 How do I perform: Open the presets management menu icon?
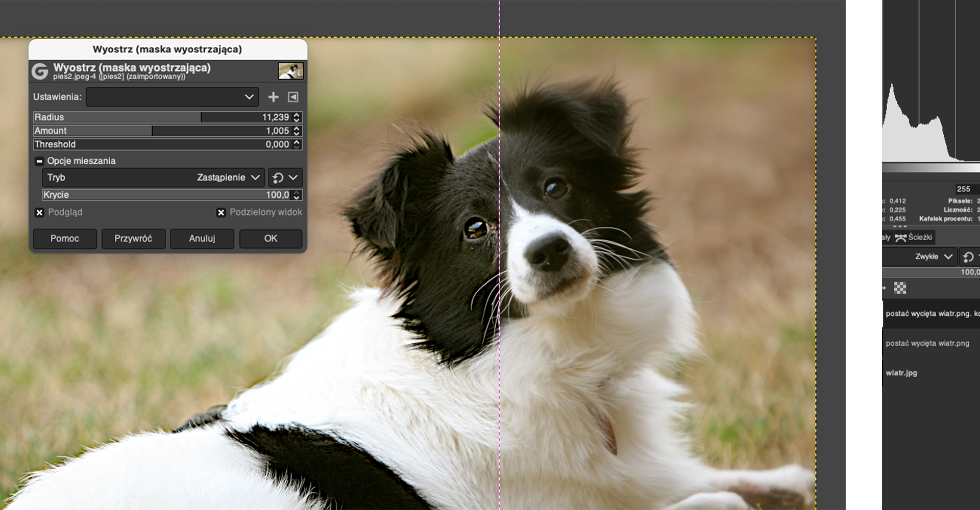click(293, 97)
